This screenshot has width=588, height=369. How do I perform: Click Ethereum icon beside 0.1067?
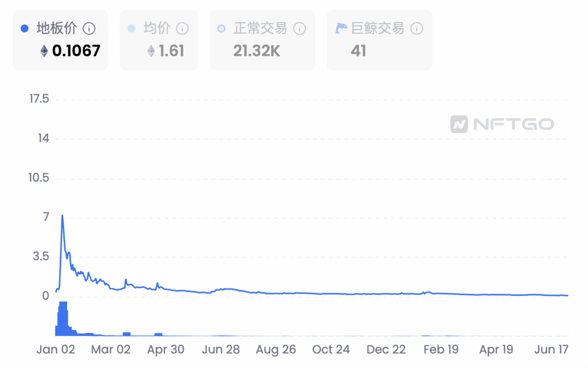(x=44, y=50)
